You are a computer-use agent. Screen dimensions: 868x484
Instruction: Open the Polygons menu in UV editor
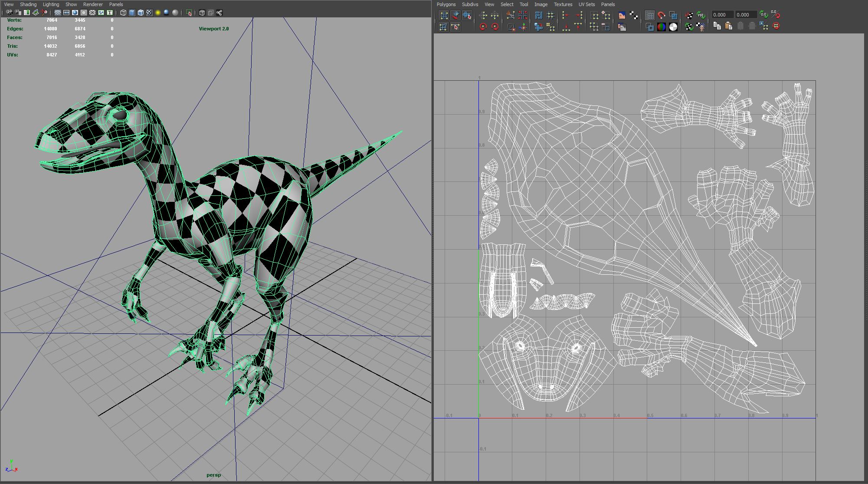coord(446,4)
